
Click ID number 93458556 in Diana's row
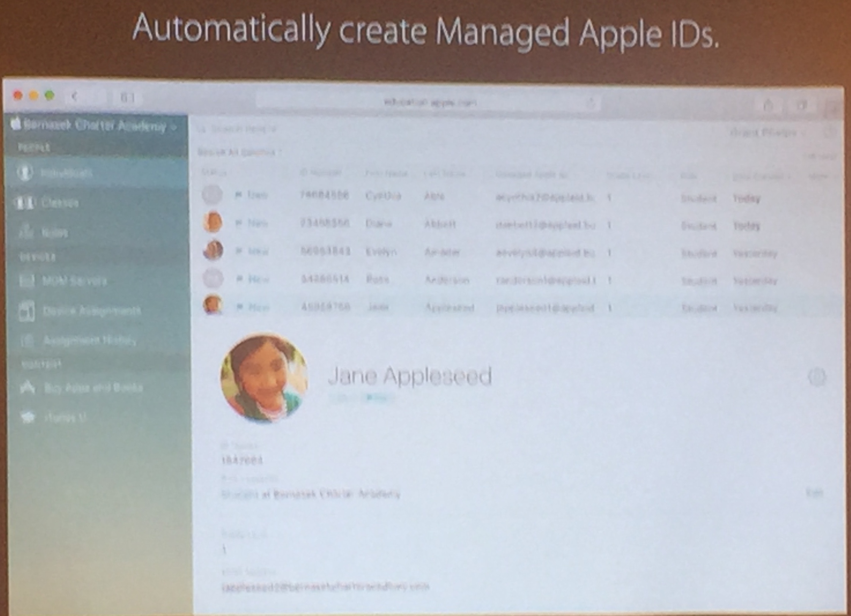(x=325, y=223)
